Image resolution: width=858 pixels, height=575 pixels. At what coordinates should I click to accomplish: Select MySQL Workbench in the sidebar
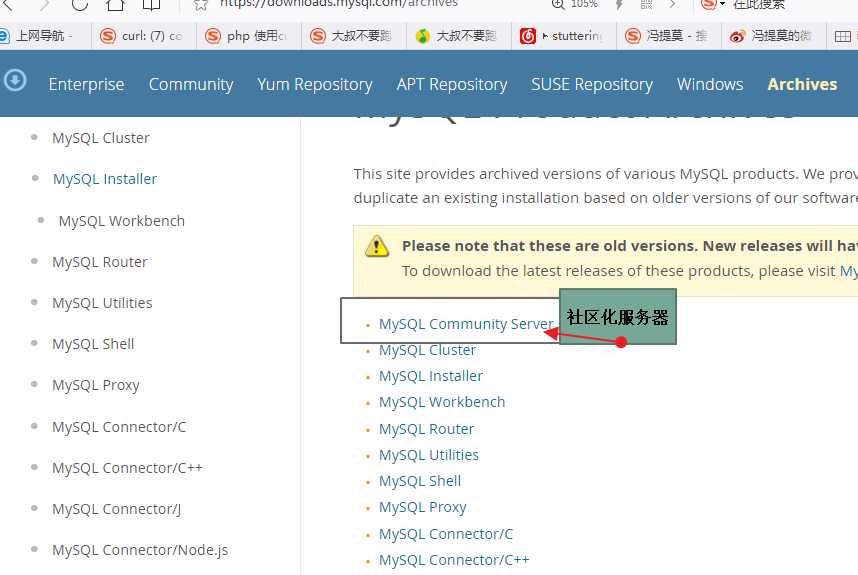tap(121, 221)
